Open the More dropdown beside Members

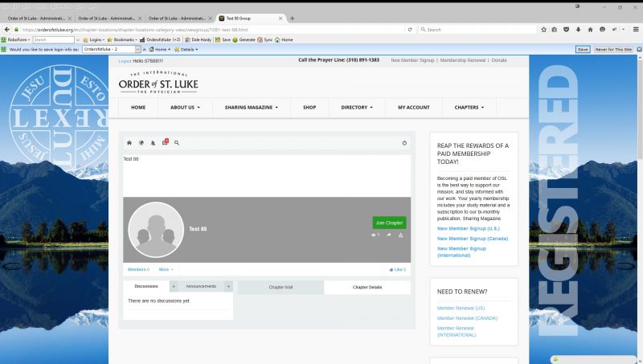point(166,269)
